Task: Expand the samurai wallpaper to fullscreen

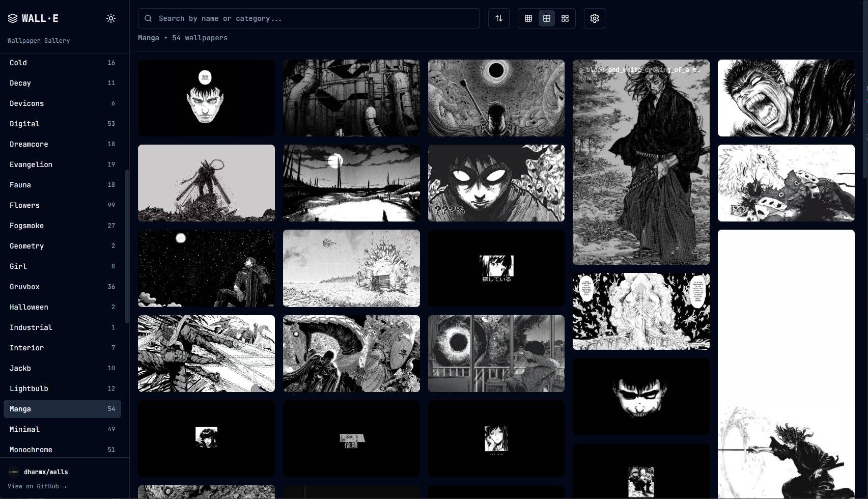Action: click(x=675, y=251)
